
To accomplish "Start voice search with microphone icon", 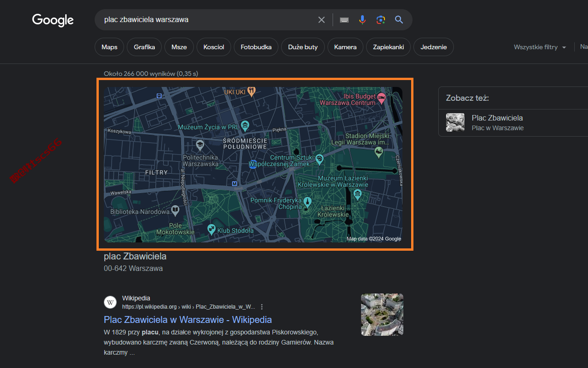I will pos(362,20).
